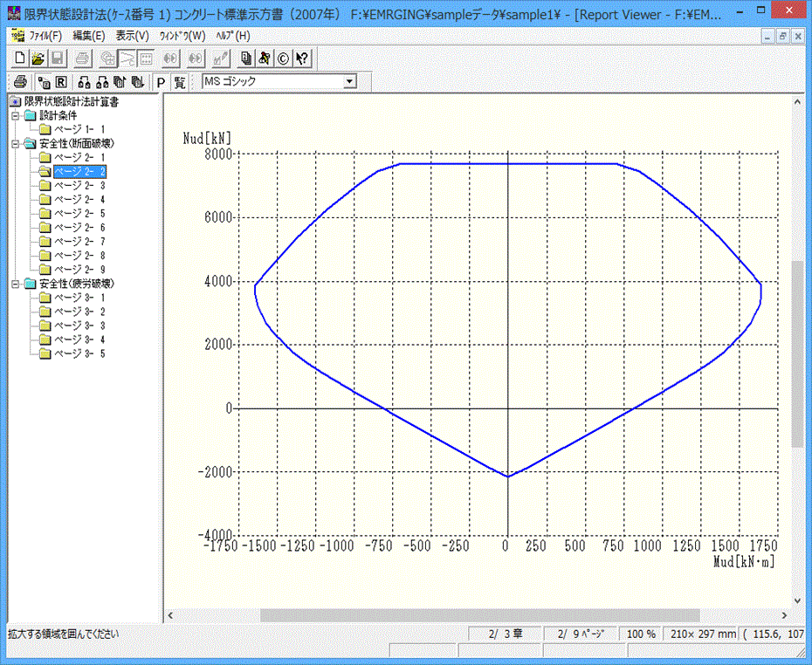
Task: Click the context help arrow icon
Action: (x=302, y=58)
